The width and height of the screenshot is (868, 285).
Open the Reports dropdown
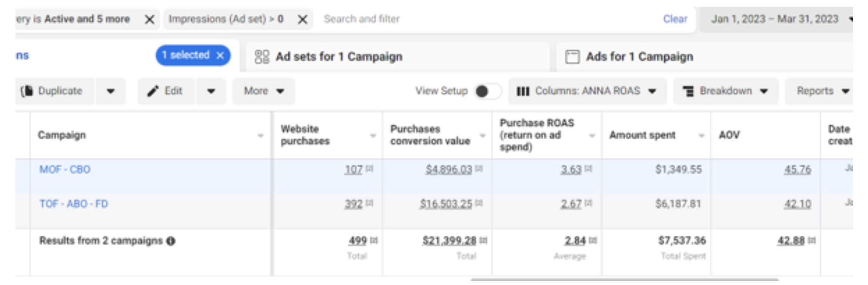tap(819, 91)
